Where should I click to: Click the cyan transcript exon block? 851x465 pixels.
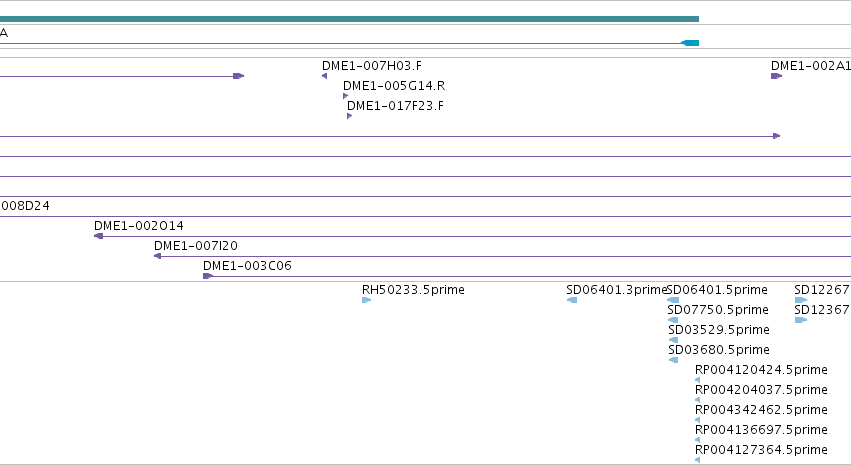[x=690, y=43]
